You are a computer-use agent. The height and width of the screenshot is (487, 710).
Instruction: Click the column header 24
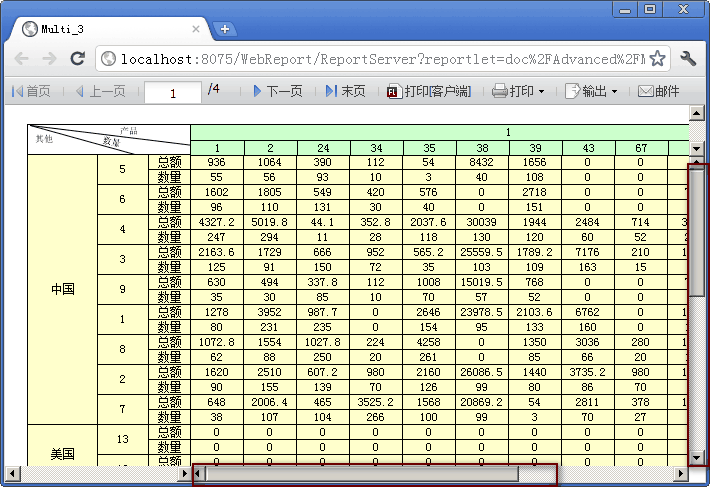[323, 148]
